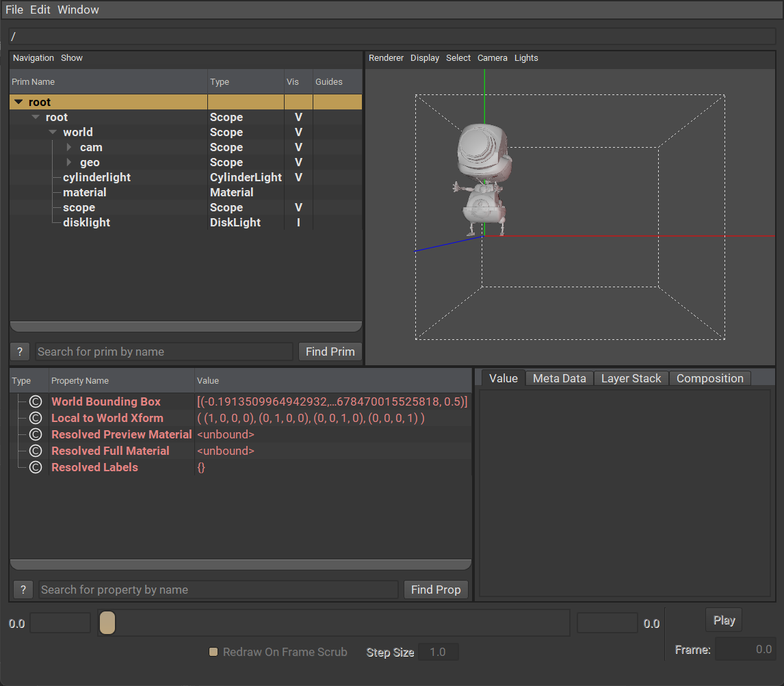Open the prim search help question mark

[21, 352]
